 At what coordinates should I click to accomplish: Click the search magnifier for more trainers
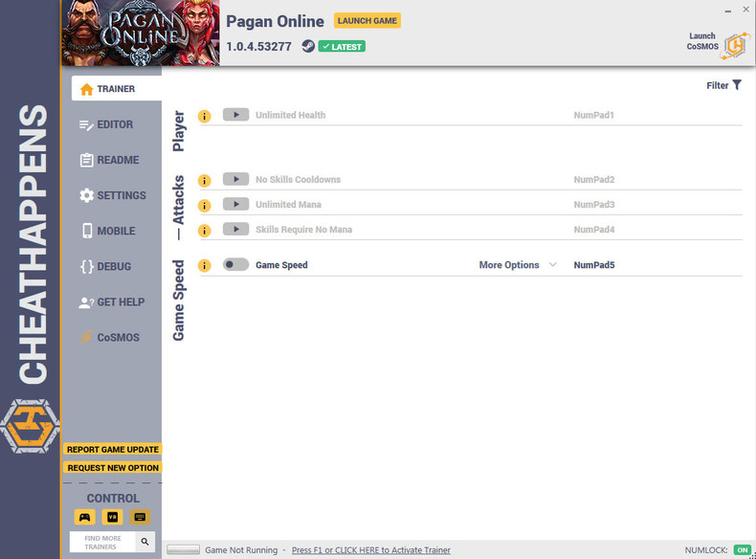(145, 542)
